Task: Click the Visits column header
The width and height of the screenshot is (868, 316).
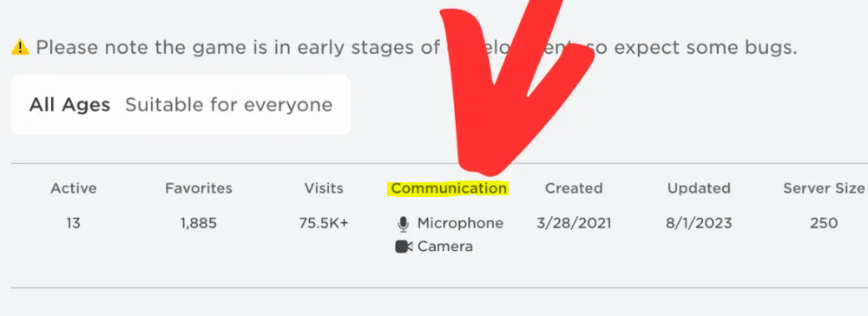Action: (x=324, y=188)
